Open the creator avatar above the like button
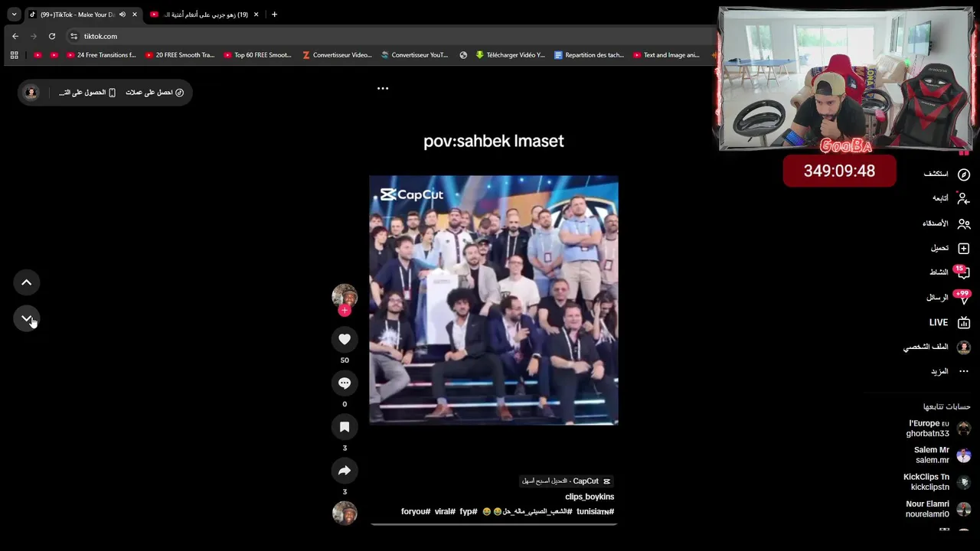 click(x=345, y=296)
